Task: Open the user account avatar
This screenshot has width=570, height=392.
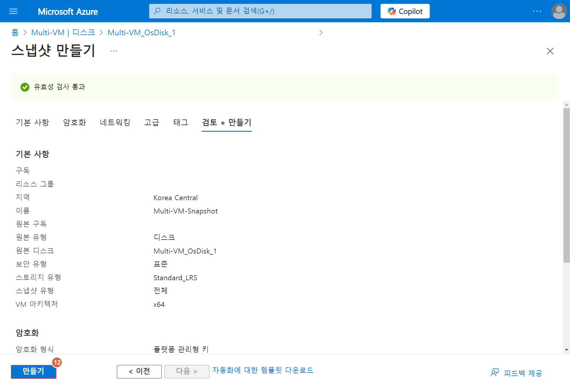Action: tap(559, 11)
